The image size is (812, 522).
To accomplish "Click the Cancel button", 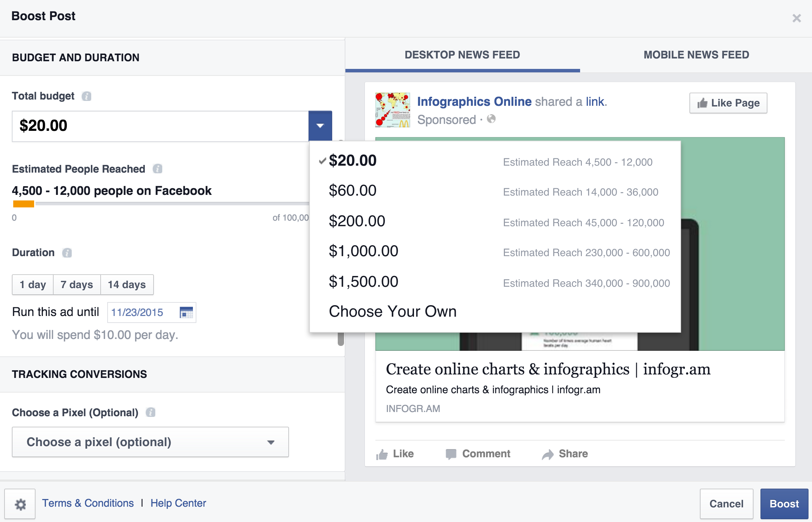I will (x=727, y=504).
